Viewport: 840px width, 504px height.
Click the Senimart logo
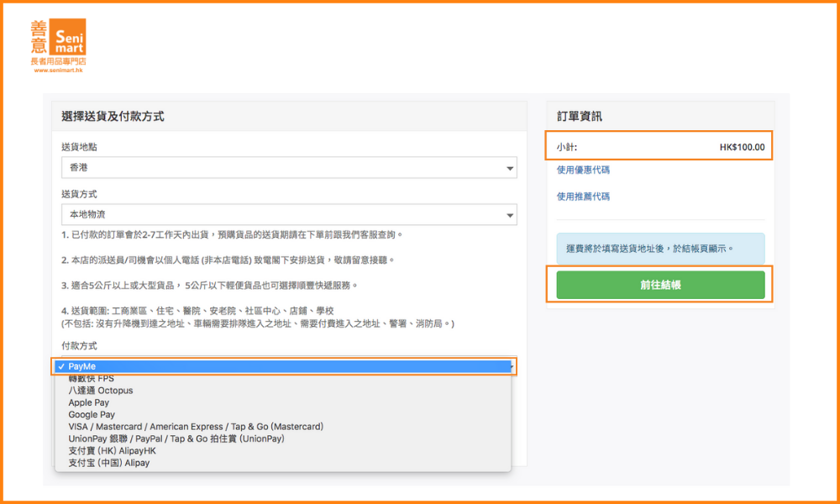tap(58, 45)
